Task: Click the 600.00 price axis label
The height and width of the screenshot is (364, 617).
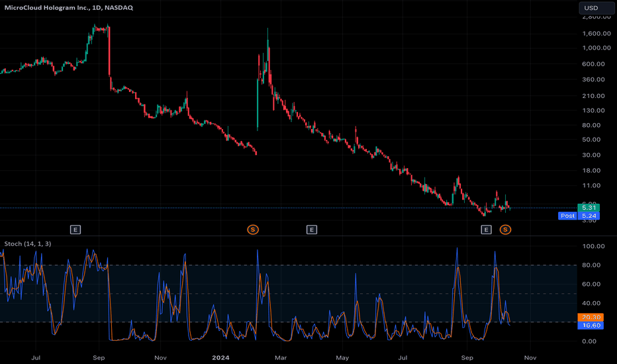Action: tap(593, 64)
